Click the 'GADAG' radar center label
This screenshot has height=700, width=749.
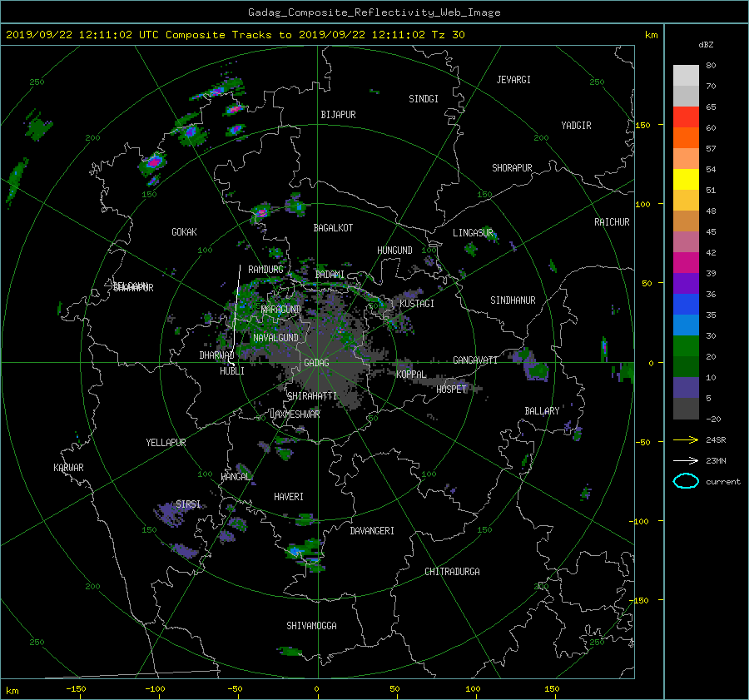tap(316, 363)
